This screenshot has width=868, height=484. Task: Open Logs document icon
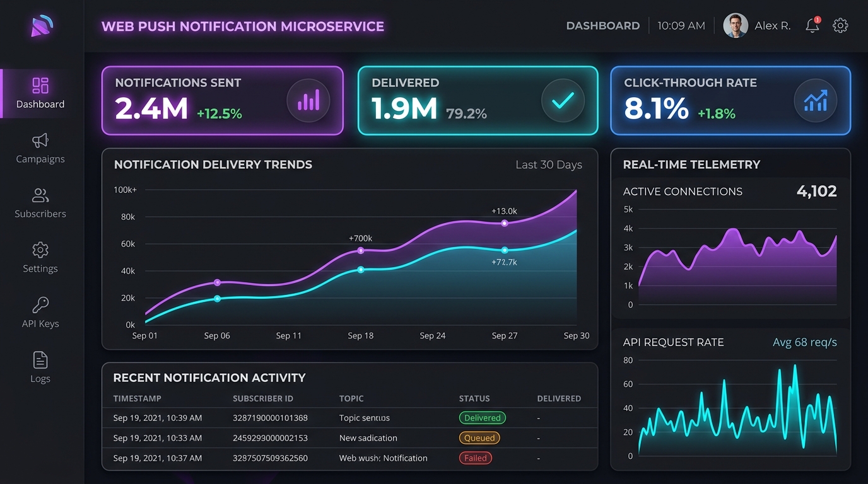40,360
